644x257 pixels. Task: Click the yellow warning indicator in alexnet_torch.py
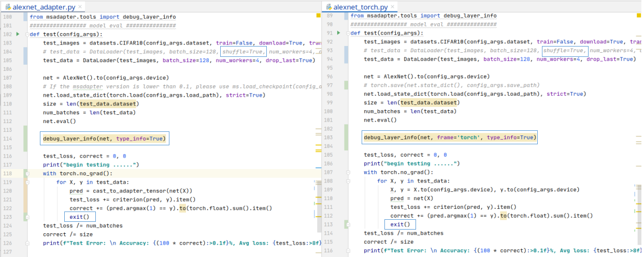(x=639, y=16)
